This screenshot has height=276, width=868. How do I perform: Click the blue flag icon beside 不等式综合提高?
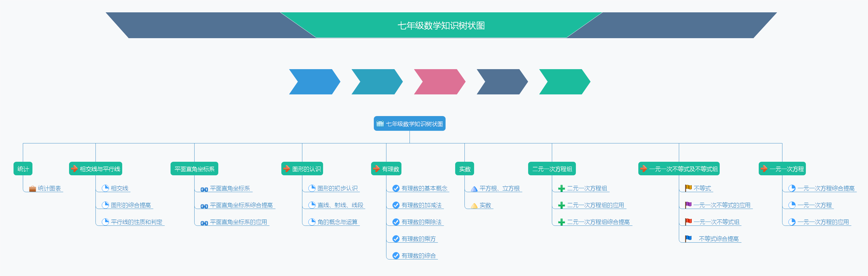pos(688,238)
